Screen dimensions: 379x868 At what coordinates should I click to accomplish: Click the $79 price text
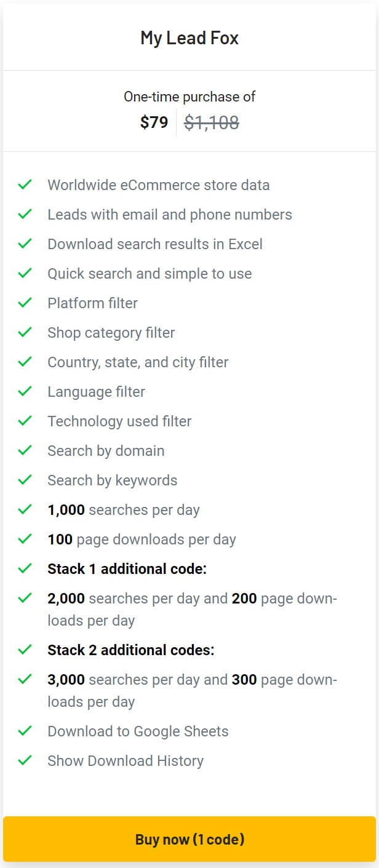[154, 122]
